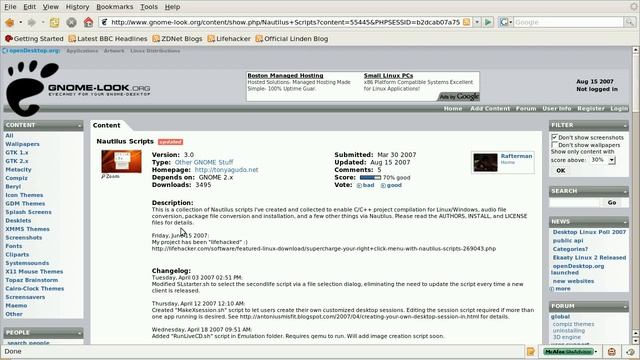The height and width of the screenshot is (360, 640).
Task: Click the note icon in status bar
Action: 530,351
